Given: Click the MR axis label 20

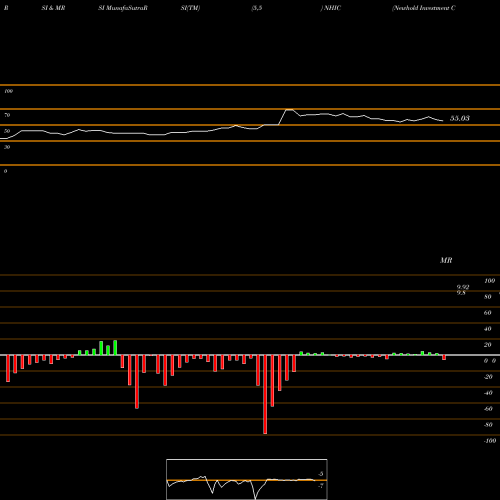Looking at the screenshot, I should (x=488, y=345).
